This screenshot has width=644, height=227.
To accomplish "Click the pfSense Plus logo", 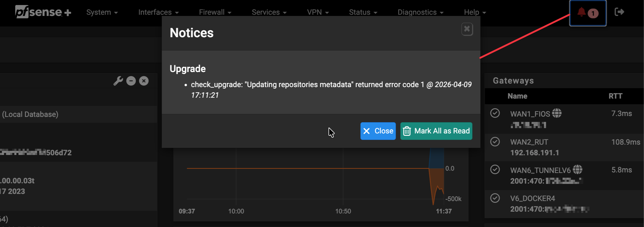I will coord(43,12).
